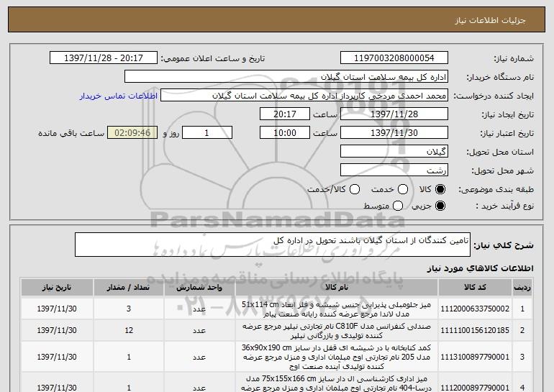Screen dimensions: 554x392
Task: Select the متوسط purchase type radio
Action: tap(398, 206)
